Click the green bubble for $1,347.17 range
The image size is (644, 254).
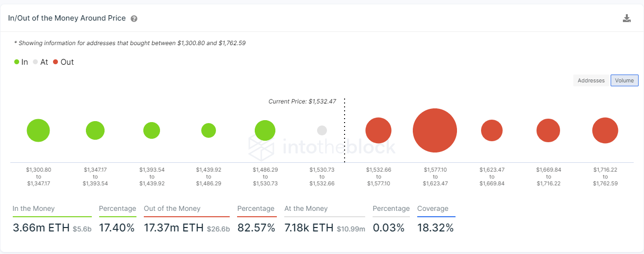pos(95,130)
